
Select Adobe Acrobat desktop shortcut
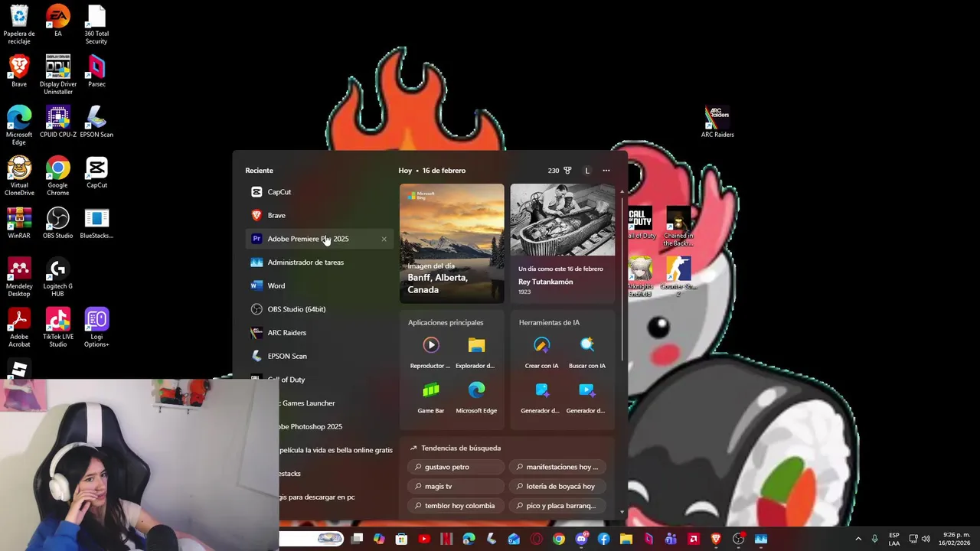19,328
